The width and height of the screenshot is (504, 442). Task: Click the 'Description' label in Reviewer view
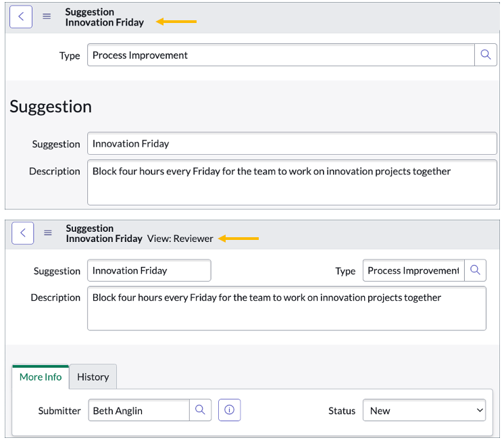55,297
